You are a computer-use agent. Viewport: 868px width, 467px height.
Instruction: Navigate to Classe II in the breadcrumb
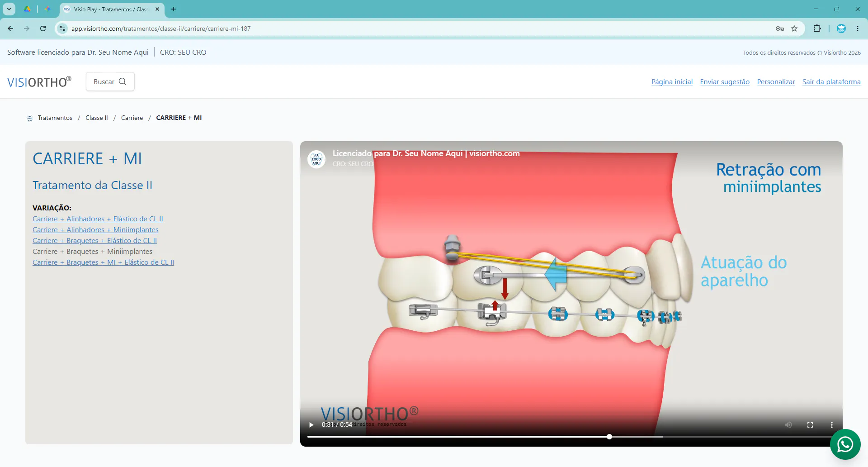tap(97, 118)
